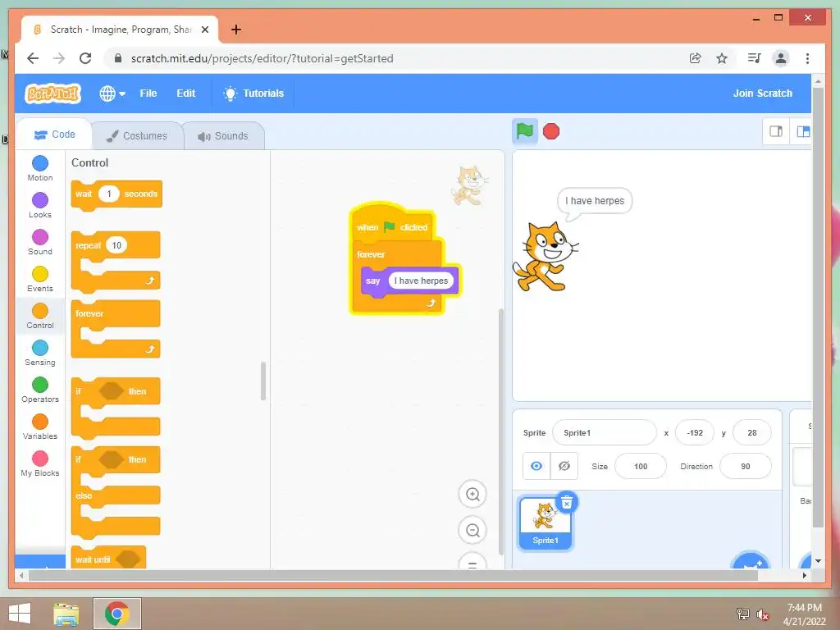840x630 pixels.
Task: Switch to large stage layout
Action: (803, 131)
